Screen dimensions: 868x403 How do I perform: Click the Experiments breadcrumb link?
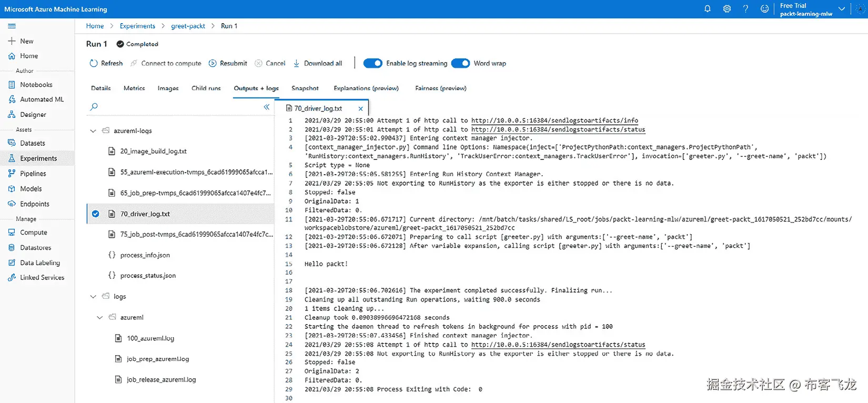click(x=137, y=26)
